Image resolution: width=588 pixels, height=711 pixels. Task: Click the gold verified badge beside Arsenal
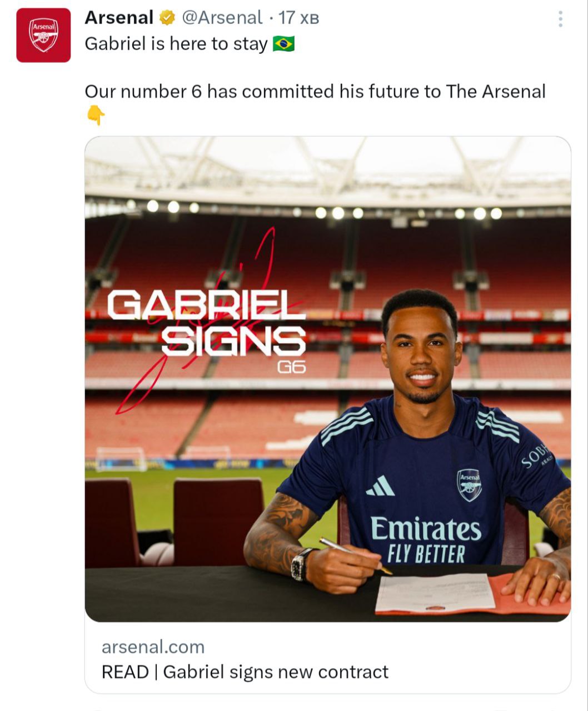pos(167,18)
